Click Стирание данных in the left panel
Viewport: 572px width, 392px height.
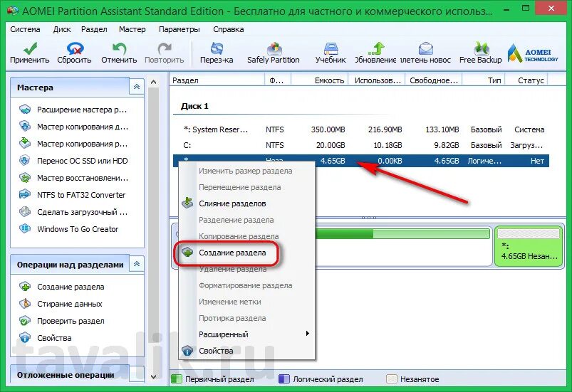click(x=61, y=304)
